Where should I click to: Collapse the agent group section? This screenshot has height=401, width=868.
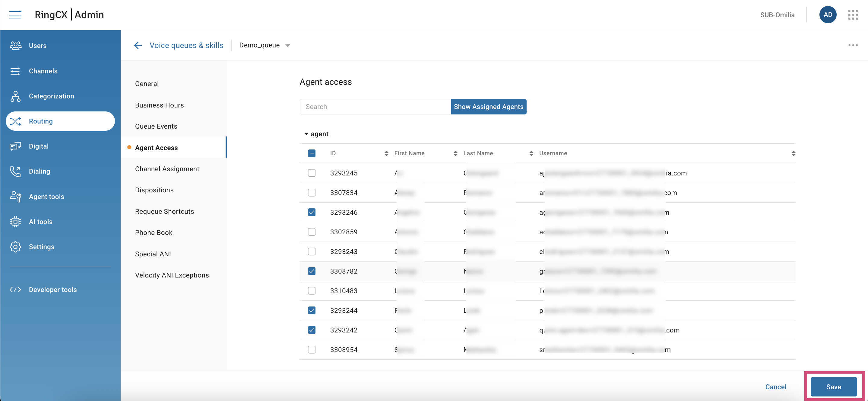306,133
